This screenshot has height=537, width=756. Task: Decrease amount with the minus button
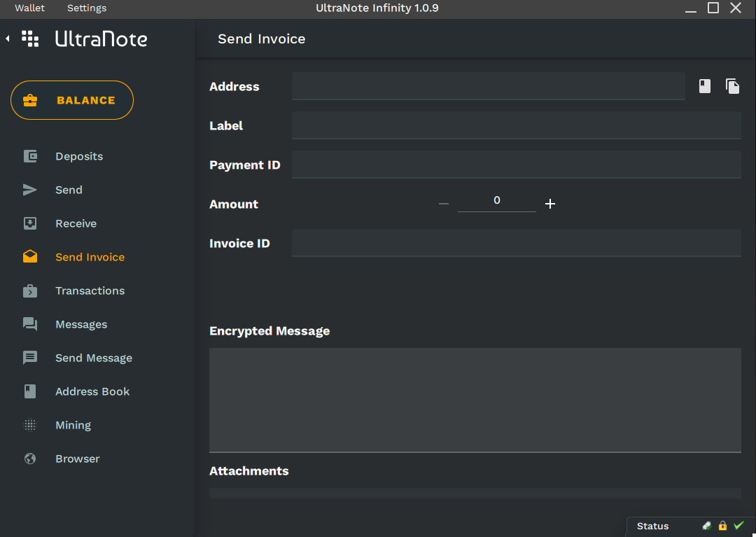coord(444,204)
